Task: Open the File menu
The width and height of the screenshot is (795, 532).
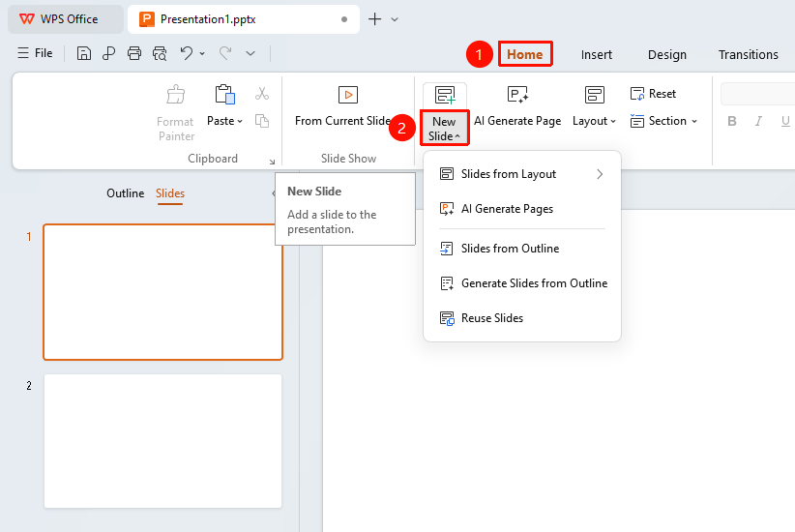Action: [x=36, y=53]
